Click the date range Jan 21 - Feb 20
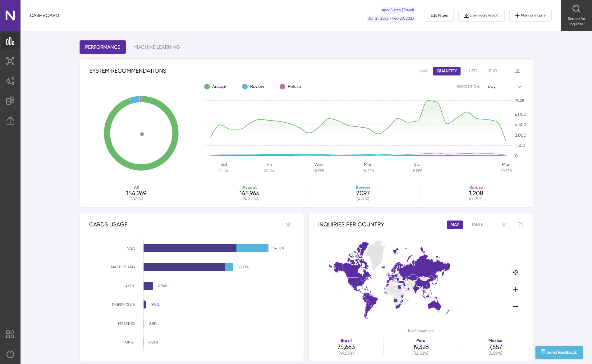This screenshot has height=364, width=592. pyautogui.click(x=391, y=18)
